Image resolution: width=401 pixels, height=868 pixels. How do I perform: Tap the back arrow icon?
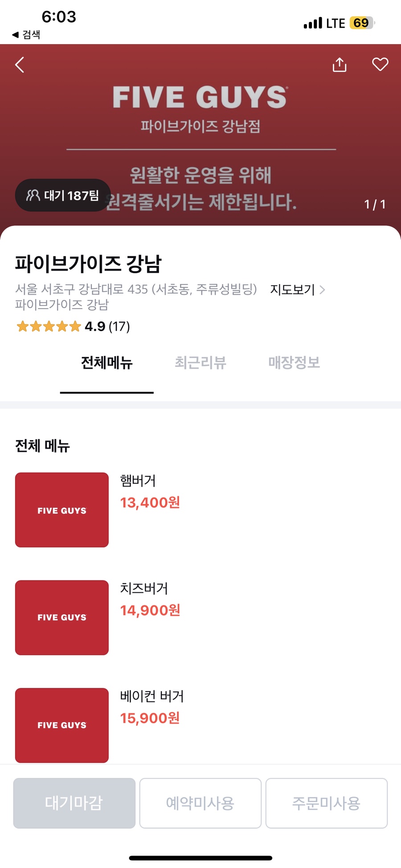pyautogui.click(x=20, y=65)
